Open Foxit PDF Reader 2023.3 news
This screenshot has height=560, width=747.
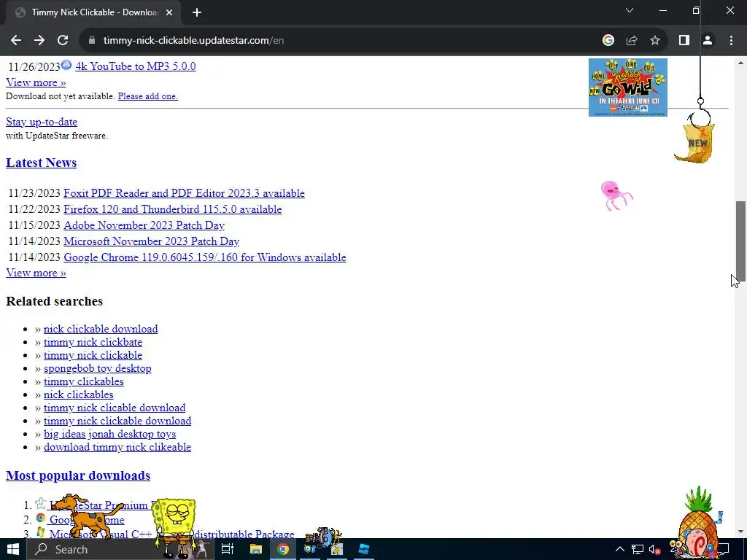[184, 193]
